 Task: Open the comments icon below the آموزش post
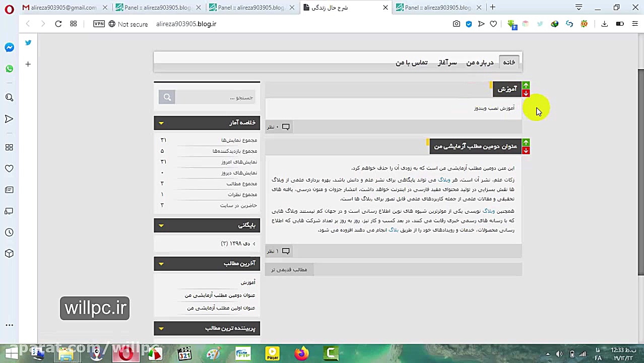point(286,127)
